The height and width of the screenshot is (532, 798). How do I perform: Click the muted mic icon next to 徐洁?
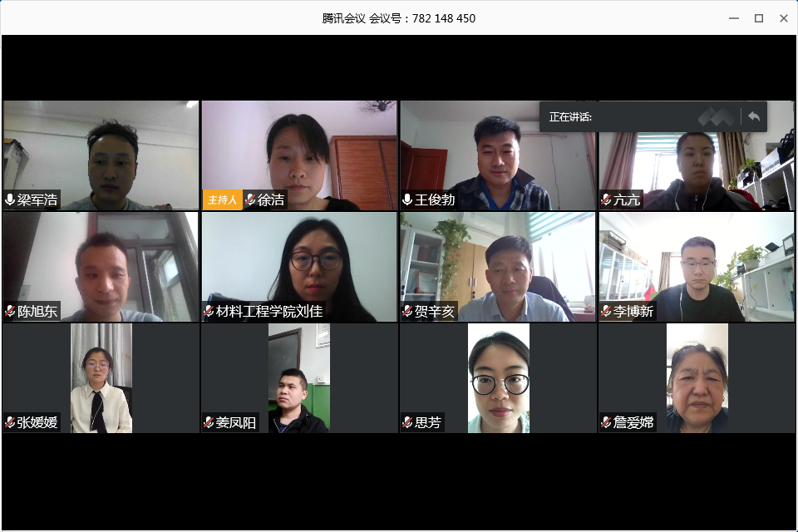tap(250, 199)
